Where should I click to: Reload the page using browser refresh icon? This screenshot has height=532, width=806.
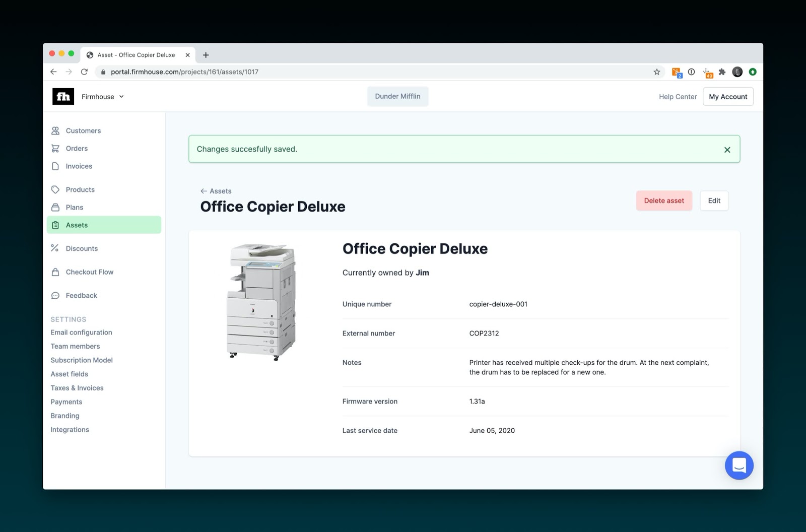(x=84, y=72)
